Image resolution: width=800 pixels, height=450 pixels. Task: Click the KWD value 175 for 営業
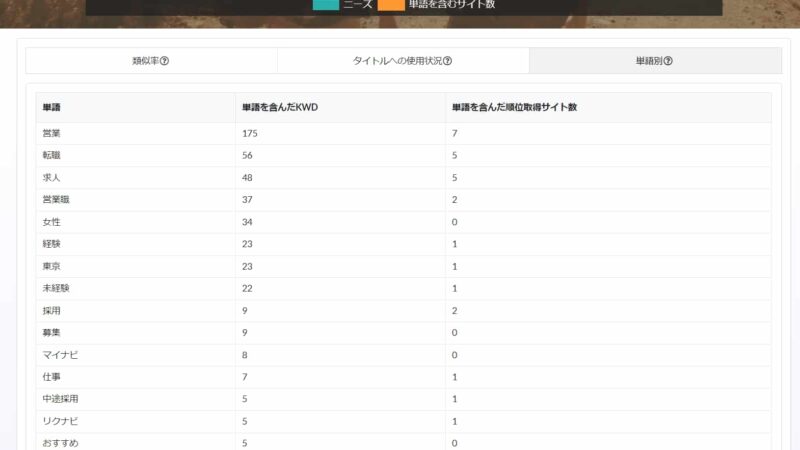[249, 133]
